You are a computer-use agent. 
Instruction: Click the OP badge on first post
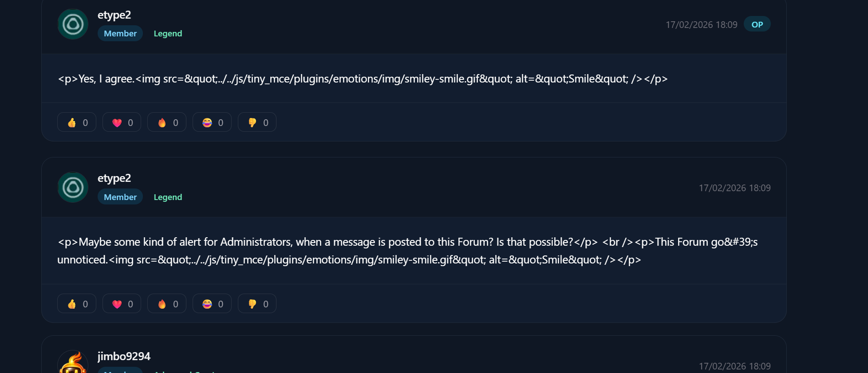pyautogui.click(x=757, y=24)
